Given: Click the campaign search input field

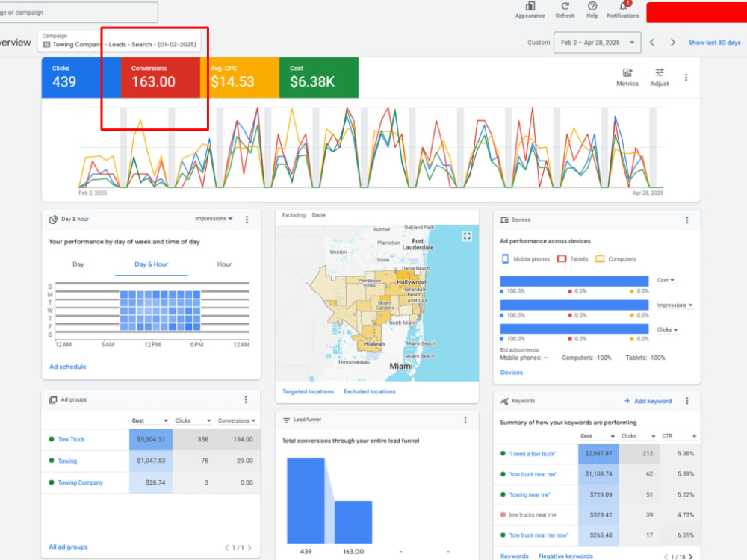Looking at the screenshot, I should coord(78,13).
